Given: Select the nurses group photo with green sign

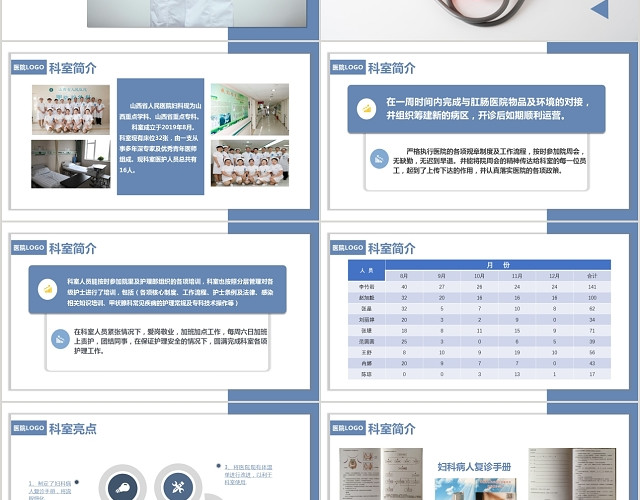Looking at the screenshot, I should tap(71, 110).
